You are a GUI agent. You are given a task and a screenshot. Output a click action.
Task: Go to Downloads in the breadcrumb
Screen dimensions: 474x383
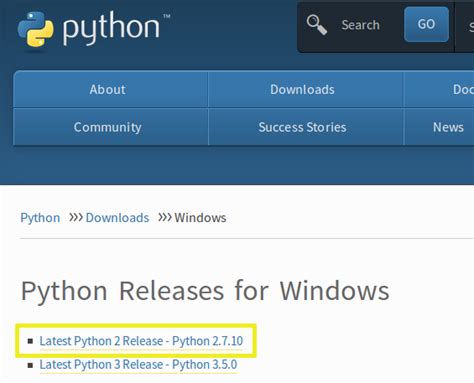tap(117, 218)
